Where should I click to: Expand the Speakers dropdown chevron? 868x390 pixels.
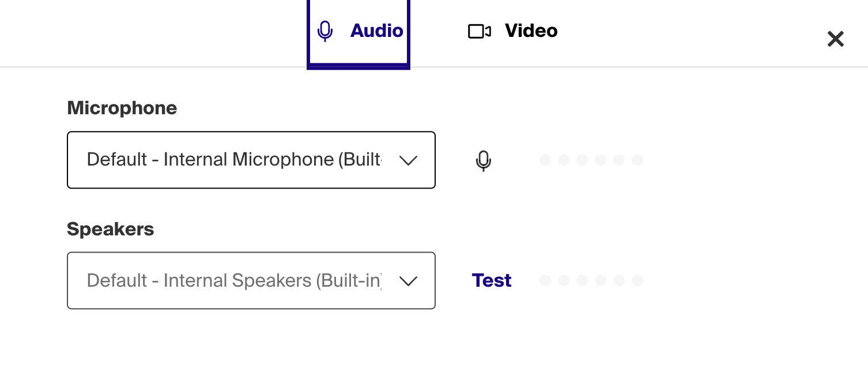408,281
